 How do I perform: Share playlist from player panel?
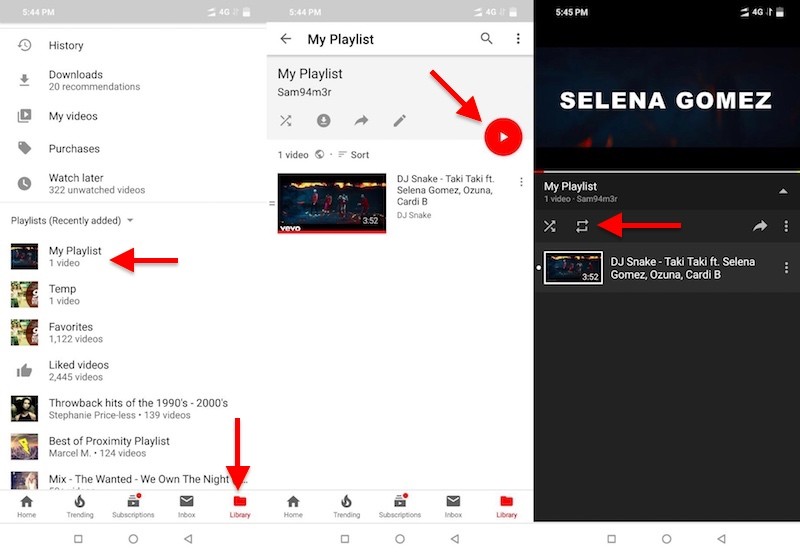[760, 226]
